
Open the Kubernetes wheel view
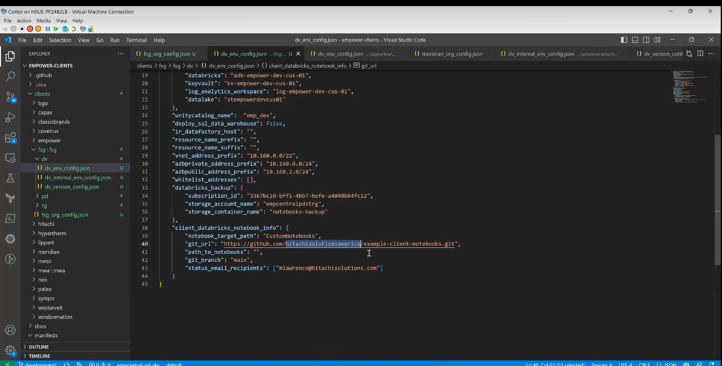(10, 239)
